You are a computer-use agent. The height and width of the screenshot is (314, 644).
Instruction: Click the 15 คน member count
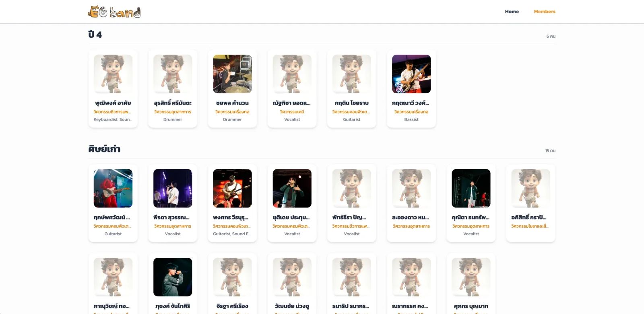(x=550, y=151)
